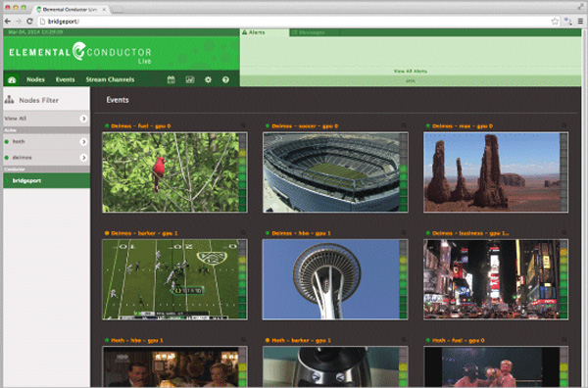The height and width of the screenshot is (388, 588).
Task: Open the 'Deimos - barker - gpu 1' title
Action: (x=144, y=233)
